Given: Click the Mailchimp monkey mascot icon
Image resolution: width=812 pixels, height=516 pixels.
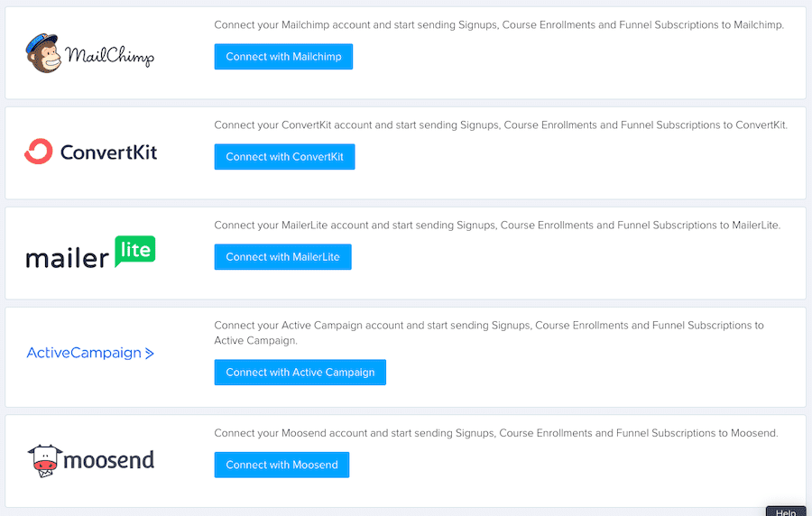Looking at the screenshot, I should click(43, 53).
